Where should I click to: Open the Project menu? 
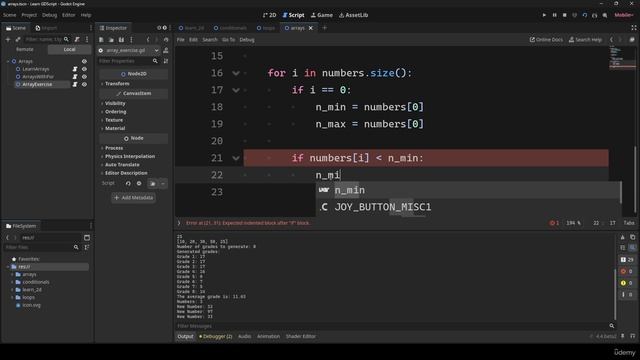point(29,15)
